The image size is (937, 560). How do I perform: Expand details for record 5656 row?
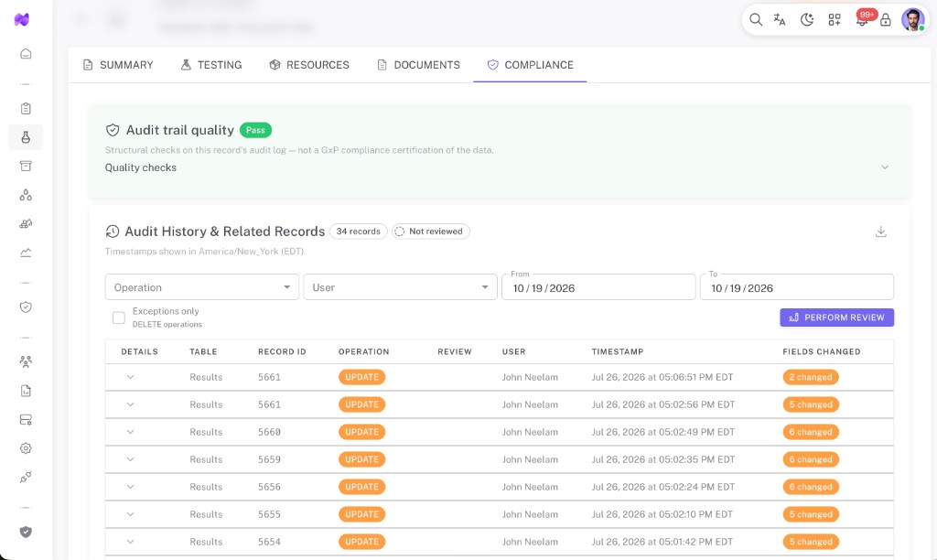130,487
